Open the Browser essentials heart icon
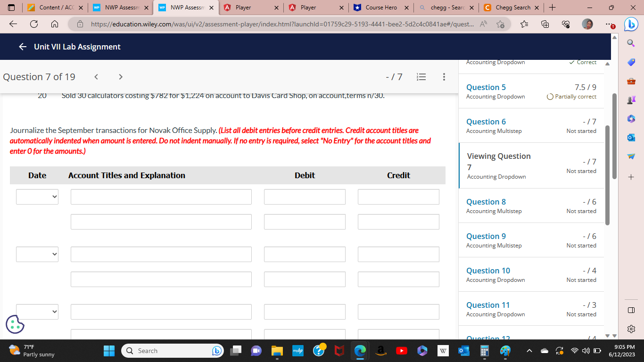This screenshot has width=644, height=362. (x=565, y=24)
